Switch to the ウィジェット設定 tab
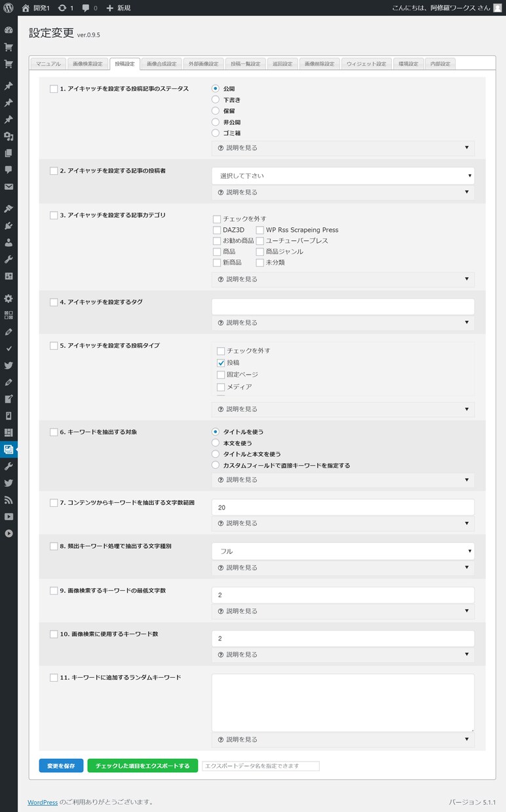The image size is (506, 812). [x=366, y=64]
